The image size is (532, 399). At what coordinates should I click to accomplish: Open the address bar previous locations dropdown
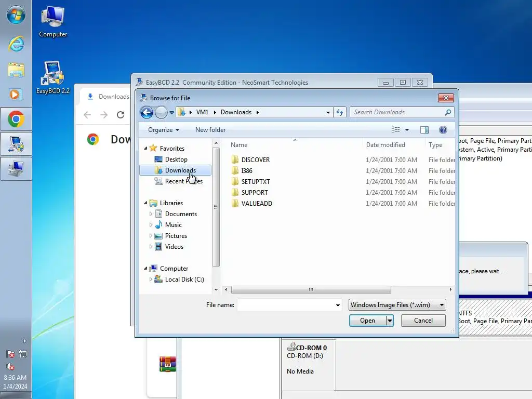click(328, 112)
